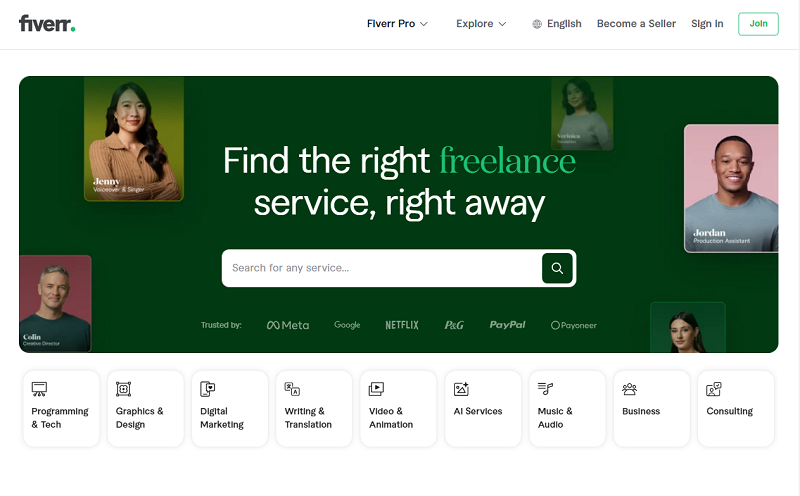Viewport: 800px width, 496px height.
Task: Open Jordan's Production Assistant photo card
Action: pyautogui.click(x=731, y=188)
